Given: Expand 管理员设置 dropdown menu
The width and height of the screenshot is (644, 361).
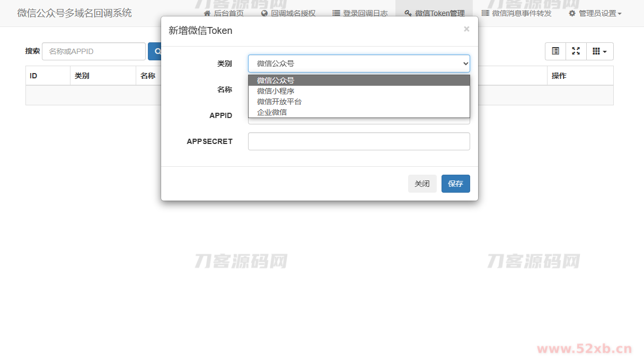Looking at the screenshot, I should pyautogui.click(x=595, y=13).
